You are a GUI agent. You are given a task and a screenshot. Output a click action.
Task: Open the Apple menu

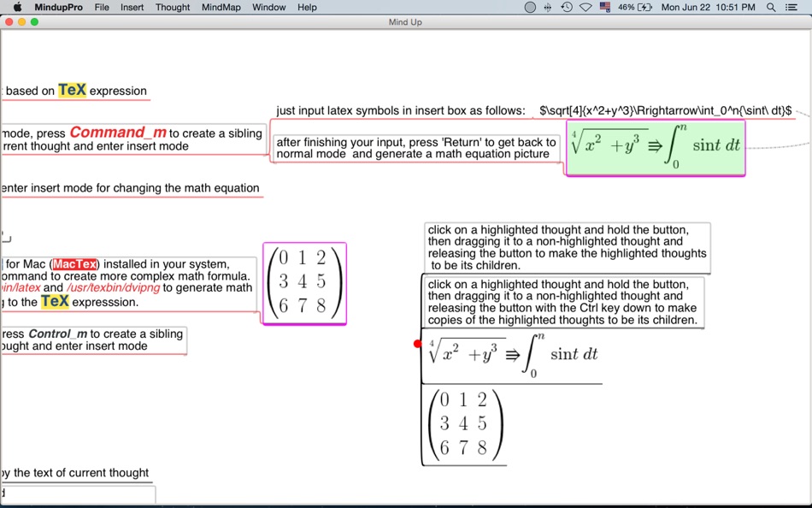point(17,7)
